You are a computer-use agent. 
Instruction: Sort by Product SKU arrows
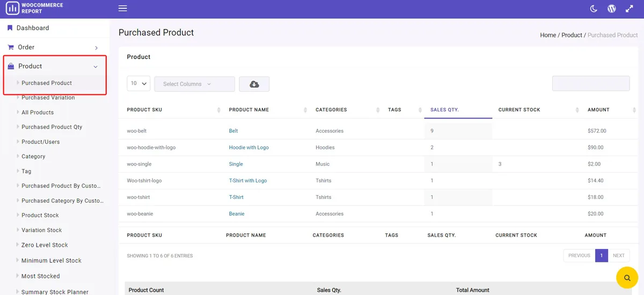219,110
